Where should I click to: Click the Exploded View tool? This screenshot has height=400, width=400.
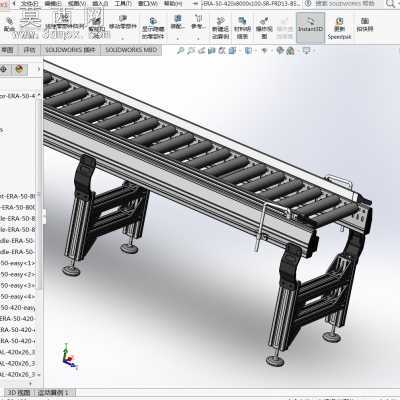coord(264,28)
